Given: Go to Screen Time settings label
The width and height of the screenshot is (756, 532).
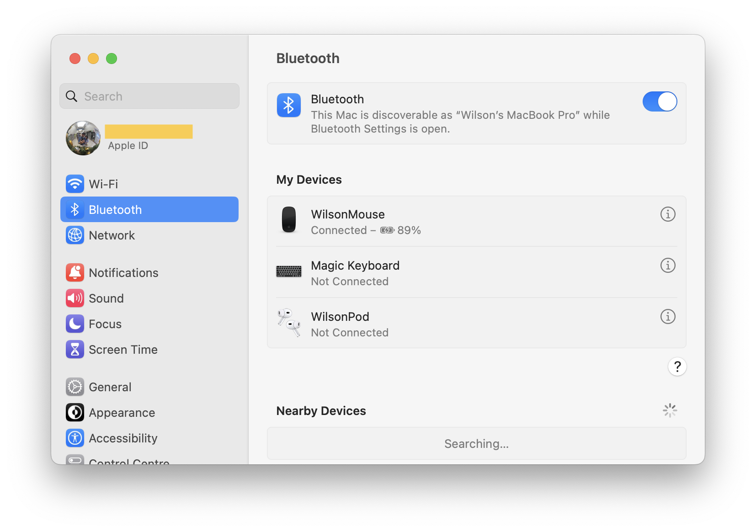Looking at the screenshot, I should [123, 350].
